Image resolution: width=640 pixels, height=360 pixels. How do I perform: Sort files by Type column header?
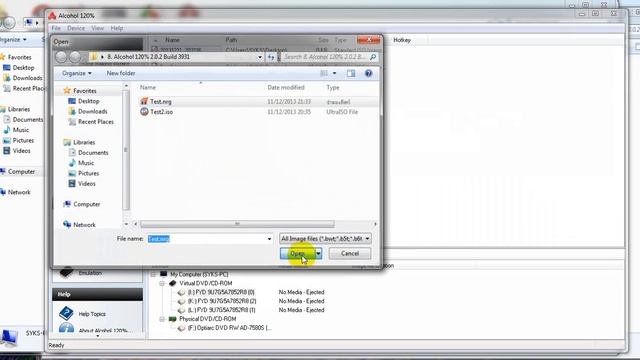(x=333, y=87)
